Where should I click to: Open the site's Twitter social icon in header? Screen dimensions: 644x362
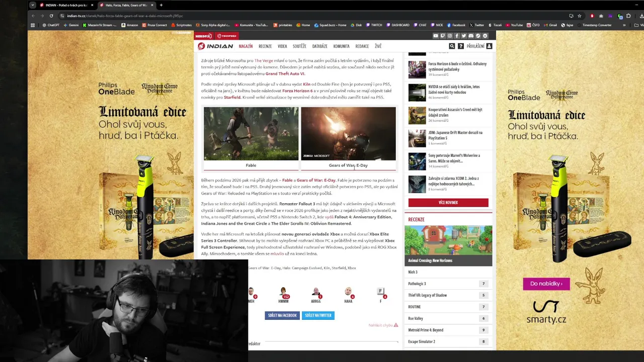[x=464, y=36]
